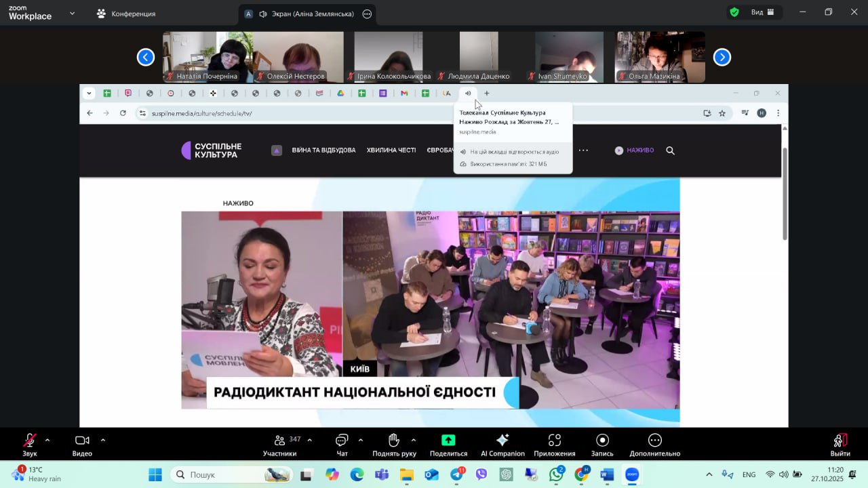This screenshot has width=868, height=488.
Task: Show previous participants with left arrow
Action: coord(146,58)
